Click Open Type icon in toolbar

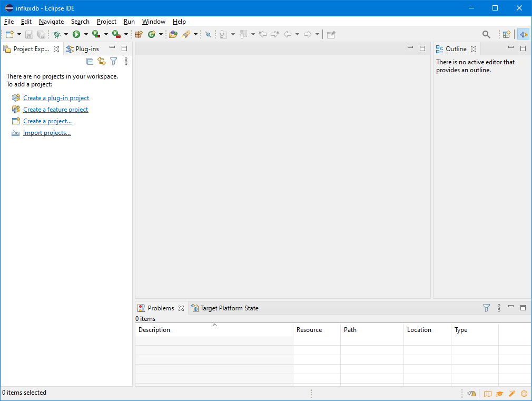173,34
